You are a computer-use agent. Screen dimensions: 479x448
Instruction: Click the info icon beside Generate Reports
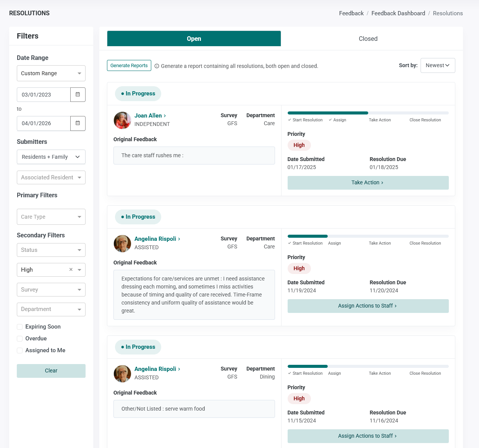point(157,66)
